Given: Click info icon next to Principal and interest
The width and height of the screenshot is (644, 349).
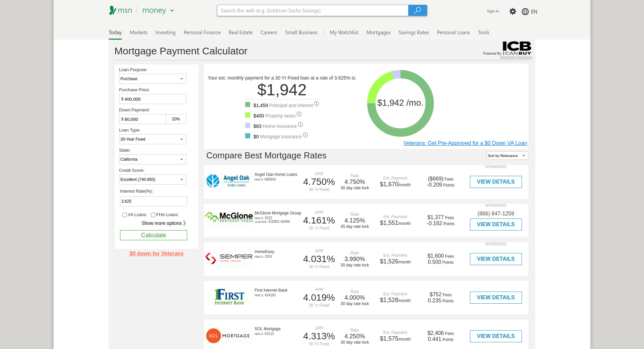Looking at the screenshot, I should (x=316, y=104).
